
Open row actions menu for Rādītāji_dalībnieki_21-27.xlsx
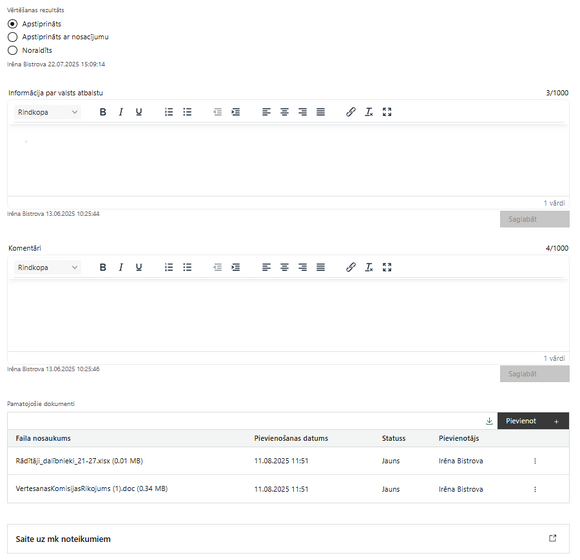point(535,461)
